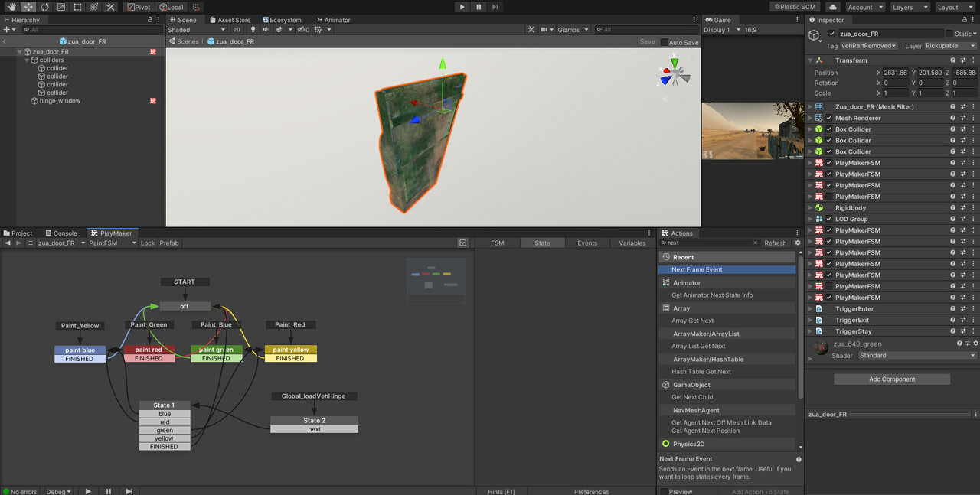The width and height of the screenshot is (980, 495).
Task: Toggle LOD Group enabled checkbox
Action: [828, 219]
